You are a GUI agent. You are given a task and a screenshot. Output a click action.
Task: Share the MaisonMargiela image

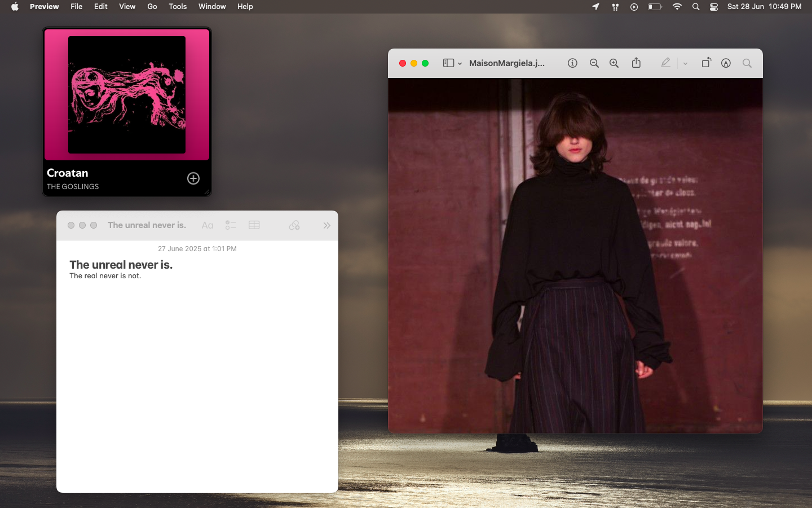pos(636,63)
